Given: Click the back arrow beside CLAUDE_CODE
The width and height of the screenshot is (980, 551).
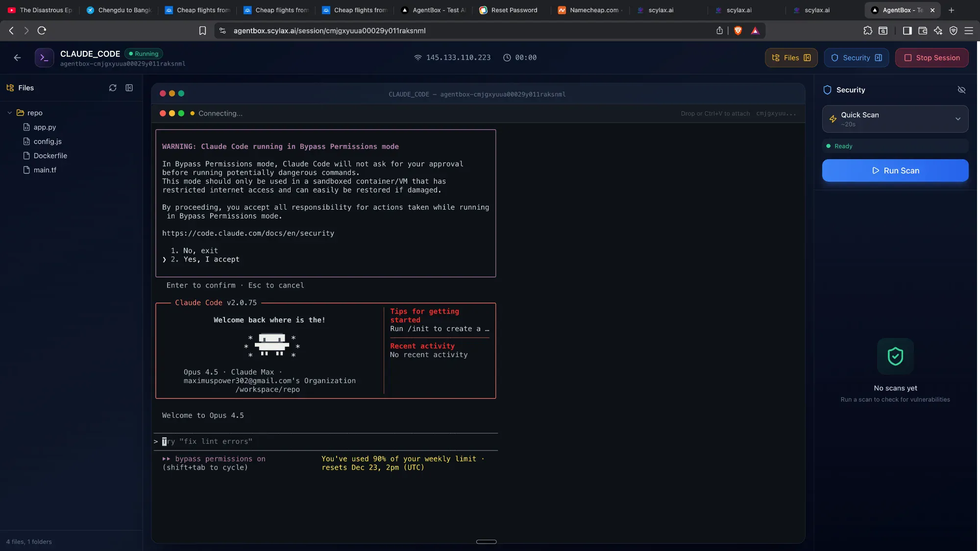Looking at the screenshot, I should point(18,58).
